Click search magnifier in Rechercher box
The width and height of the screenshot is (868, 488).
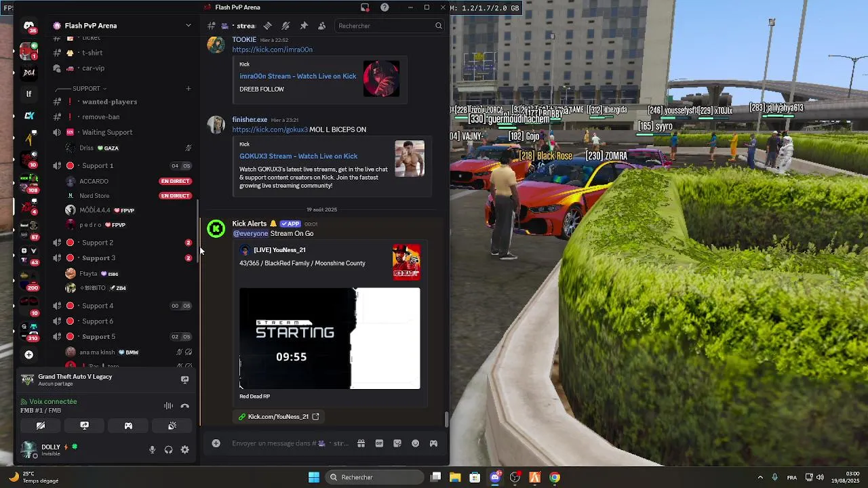[439, 26]
